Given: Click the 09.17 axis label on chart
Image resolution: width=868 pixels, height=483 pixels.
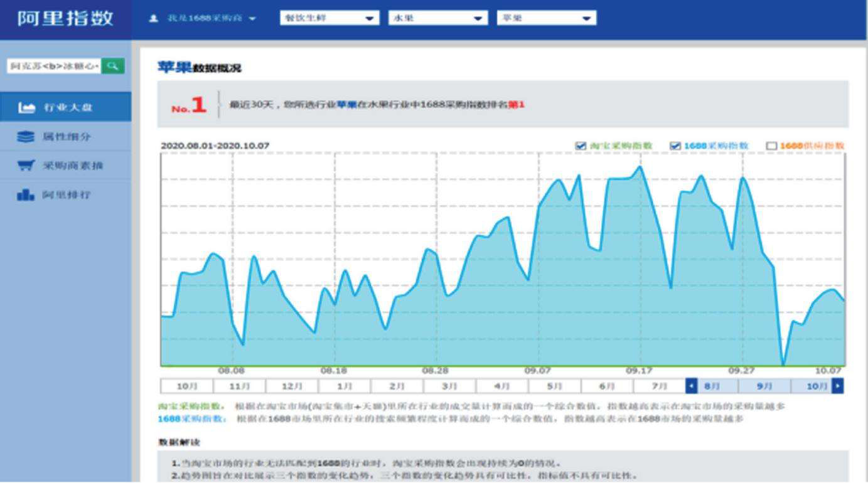Looking at the screenshot, I should (639, 371).
